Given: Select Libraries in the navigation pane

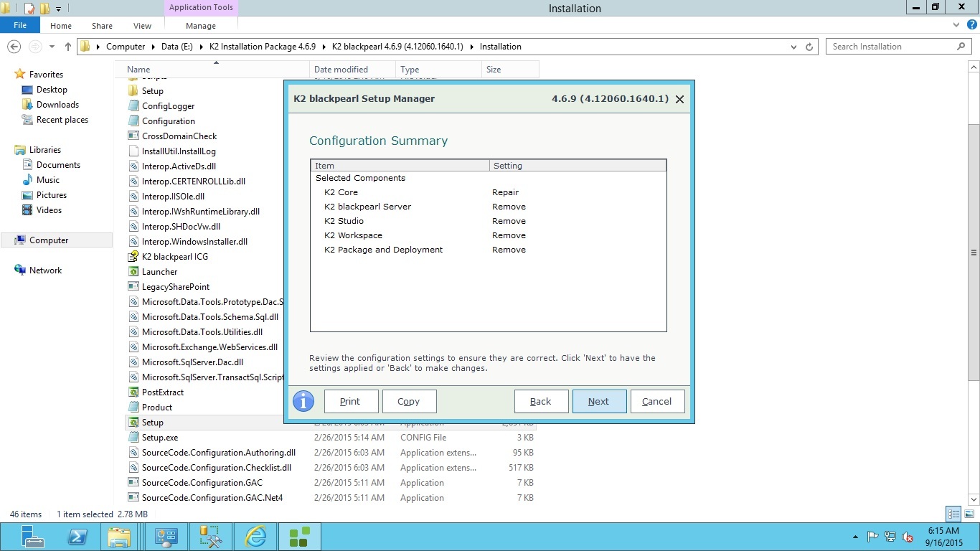Looking at the screenshot, I should (44, 150).
